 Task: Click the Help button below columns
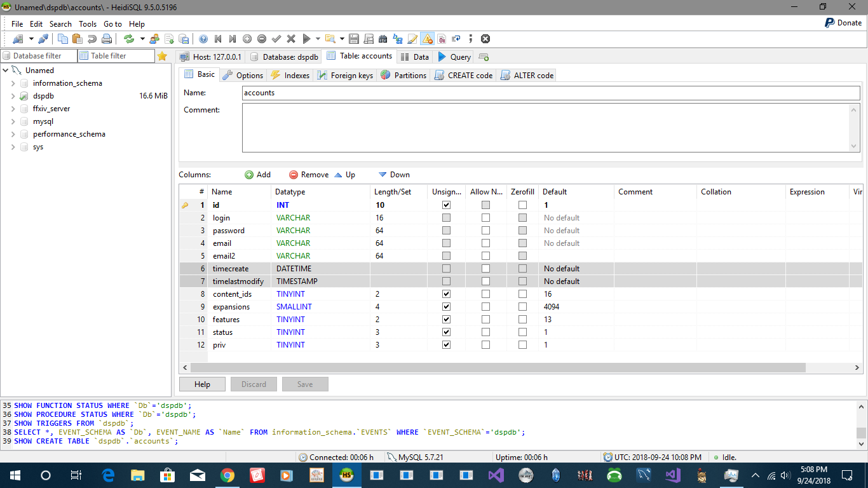point(202,384)
